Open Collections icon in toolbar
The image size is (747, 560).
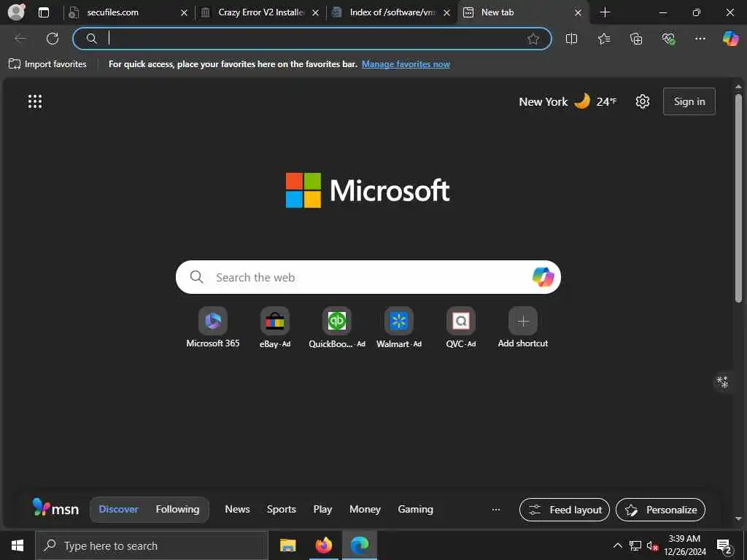636,39
